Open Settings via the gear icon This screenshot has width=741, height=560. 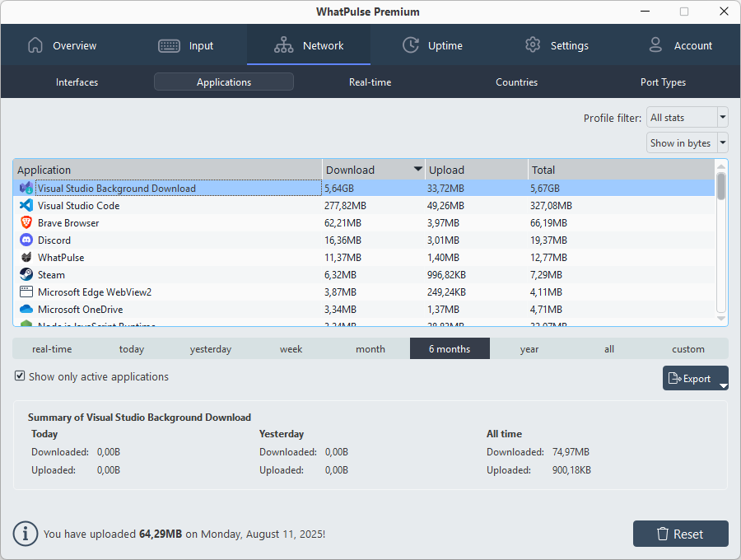click(533, 45)
